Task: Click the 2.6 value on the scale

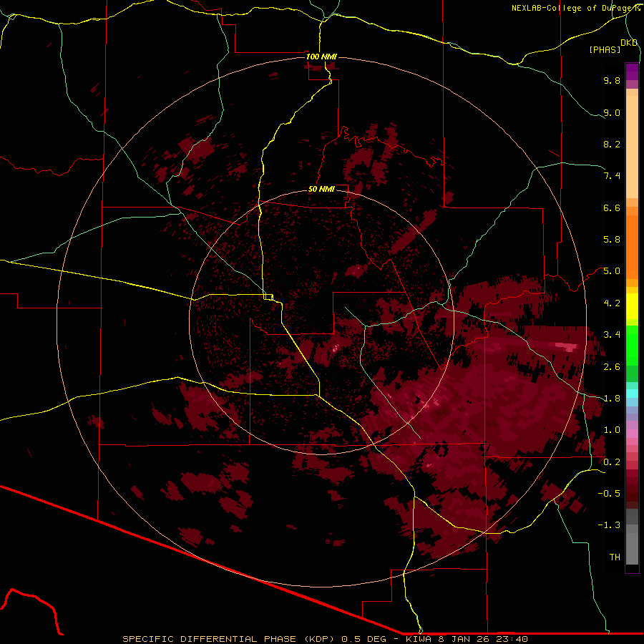Action: (612, 367)
